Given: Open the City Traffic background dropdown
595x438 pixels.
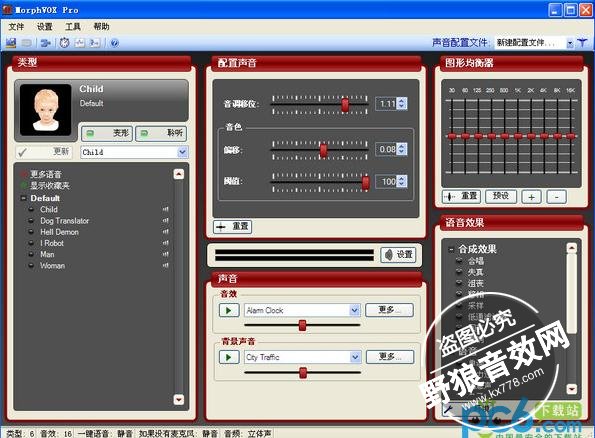Looking at the screenshot, I should click(x=355, y=357).
